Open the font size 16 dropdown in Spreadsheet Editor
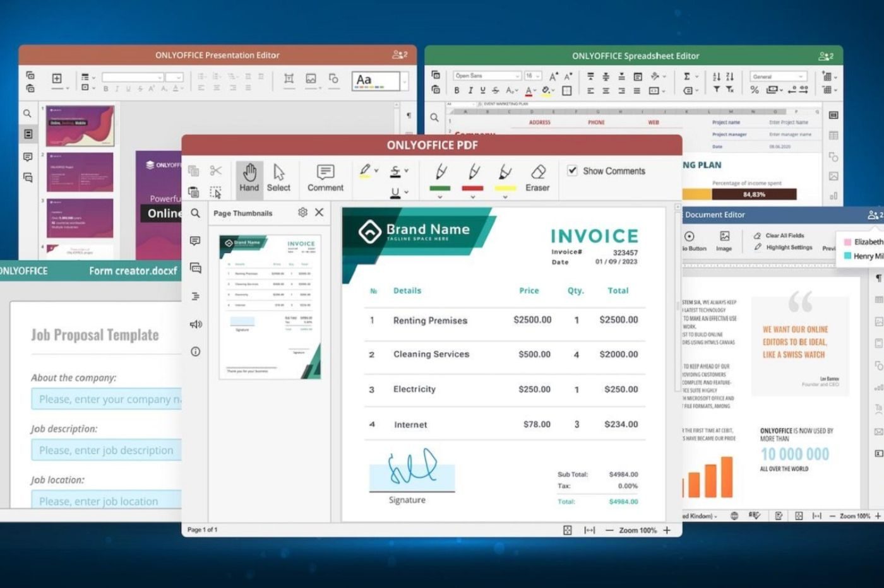Viewport: 884px width, 588px height. 533,76
